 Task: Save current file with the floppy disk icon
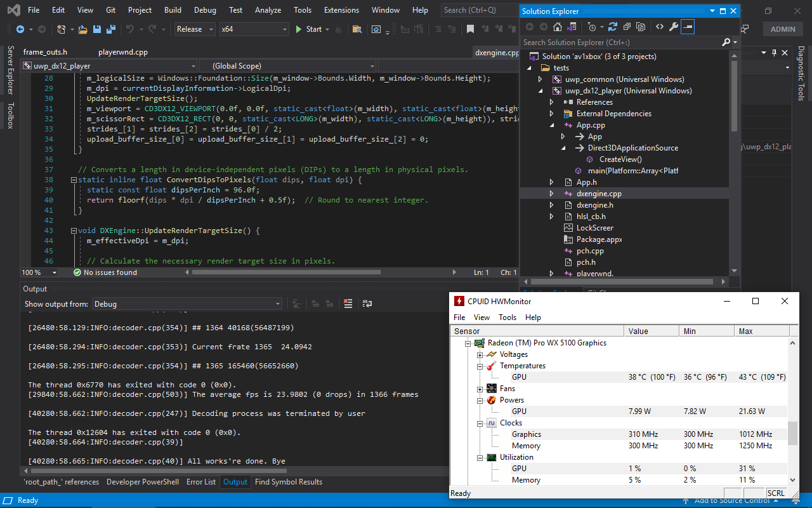pos(97,29)
